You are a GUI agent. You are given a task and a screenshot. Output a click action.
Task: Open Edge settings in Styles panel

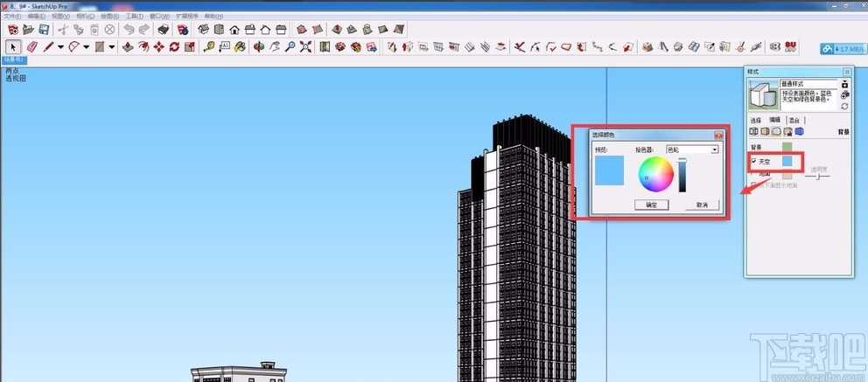tap(753, 132)
